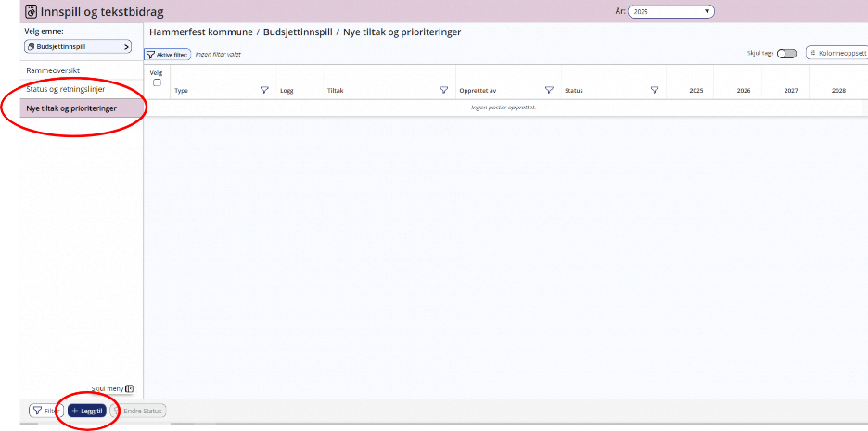868x431 pixels.
Task: Click the Logg column header
Action: pos(287,91)
